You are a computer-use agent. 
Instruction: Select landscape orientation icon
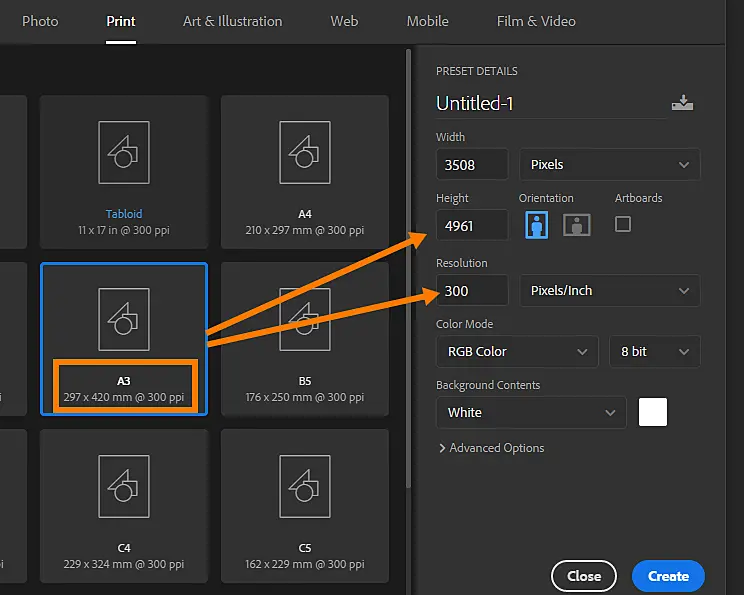coord(577,224)
